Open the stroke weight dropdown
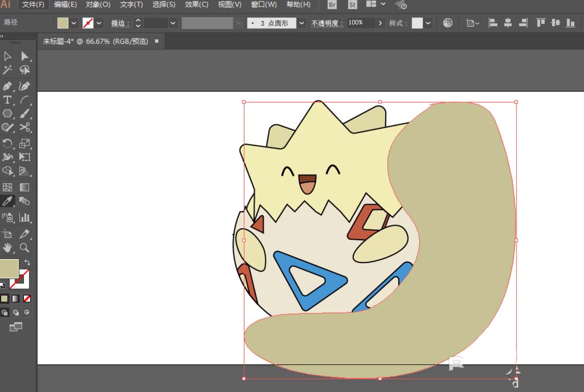The width and height of the screenshot is (584, 392). click(x=173, y=23)
